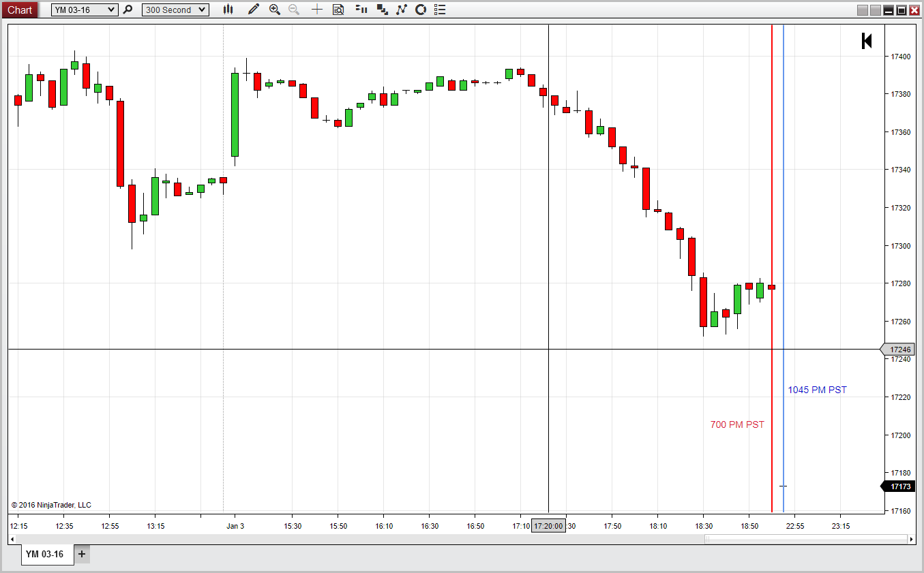Image resolution: width=924 pixels, height=573 pixels.
Task: Click the 18:30 time axis label
Action: coord(704,526)
